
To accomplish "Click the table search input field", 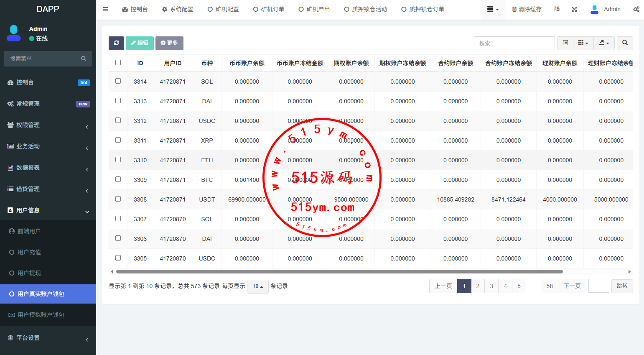I will tap(514, 43).
